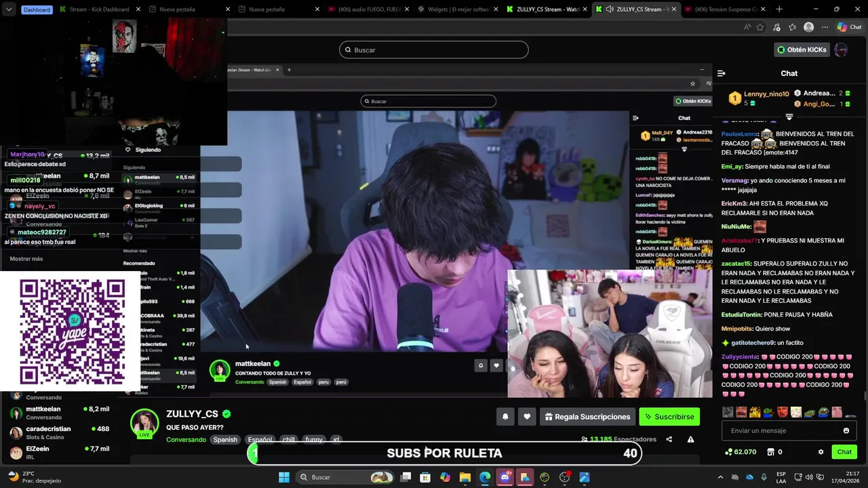Open media control music icon in toolbar
This screenshot has height=488, width=868.
(x=776, y=27)
